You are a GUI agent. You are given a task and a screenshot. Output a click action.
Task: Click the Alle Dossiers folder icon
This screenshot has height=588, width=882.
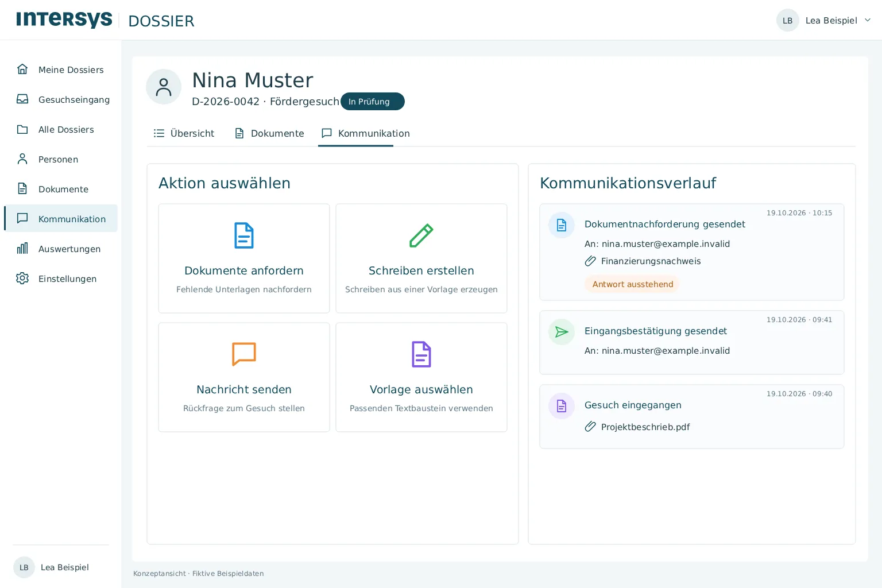tap(22, 129)
